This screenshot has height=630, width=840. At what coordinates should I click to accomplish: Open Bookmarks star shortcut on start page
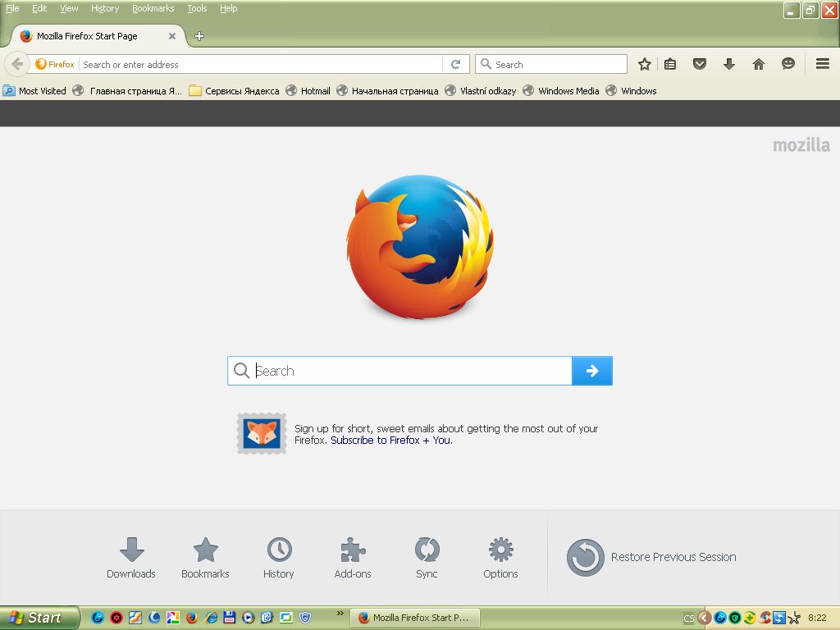205,558
